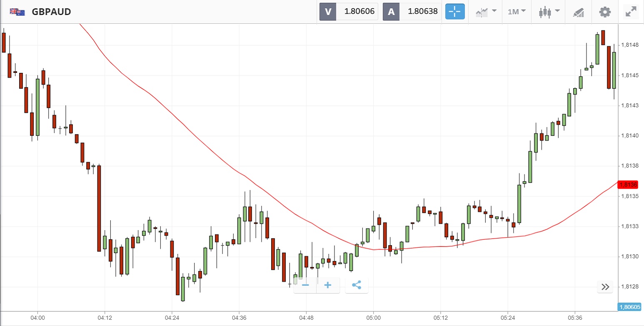Click the 05:00 time axis marker
This screenshot has width=644, height=326.
(x=373, y=317)
